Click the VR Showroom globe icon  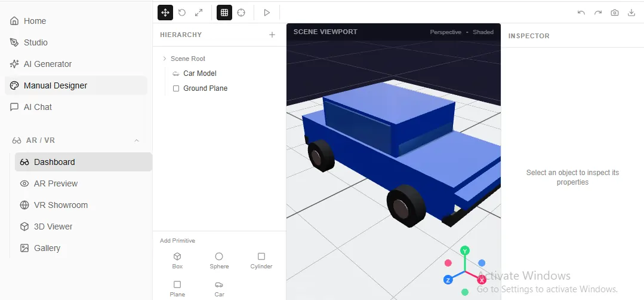(24, 205)
